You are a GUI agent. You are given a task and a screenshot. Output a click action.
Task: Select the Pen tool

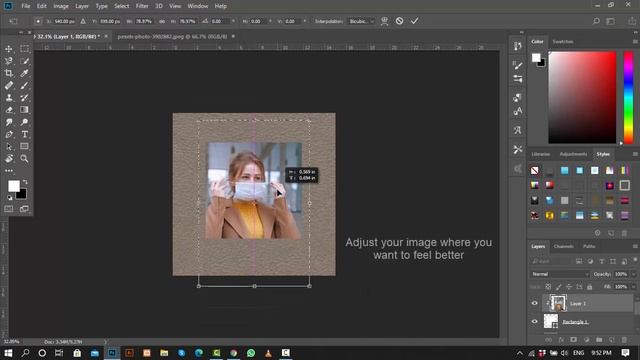coord(9,134)
